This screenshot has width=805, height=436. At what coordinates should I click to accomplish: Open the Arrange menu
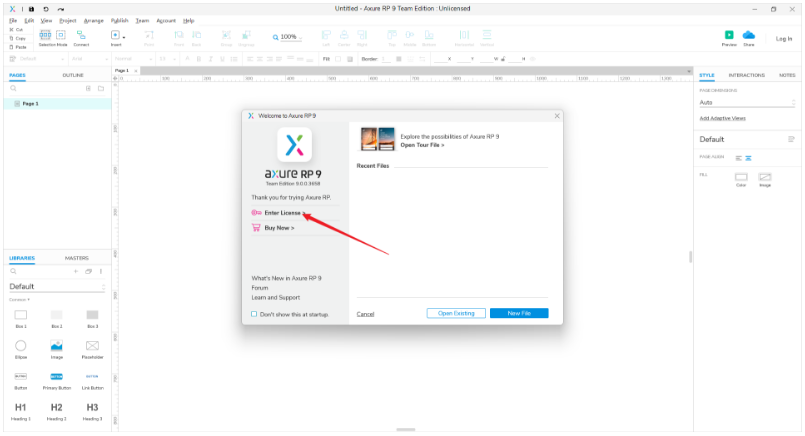point(93,21)
